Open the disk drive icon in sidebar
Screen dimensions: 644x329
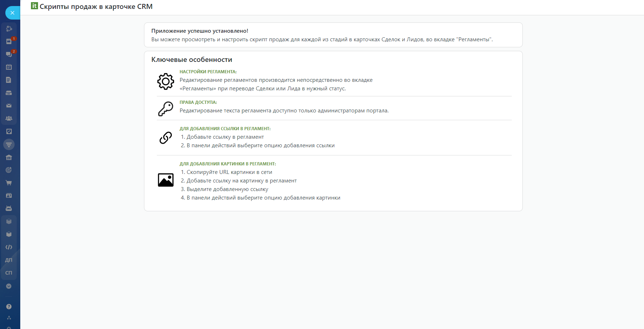click(x=9, y=93)
